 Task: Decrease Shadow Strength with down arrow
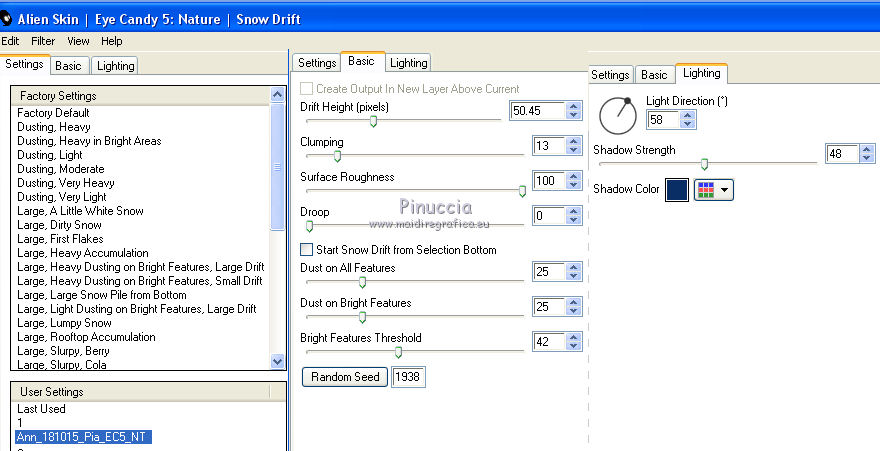point(867,158)
